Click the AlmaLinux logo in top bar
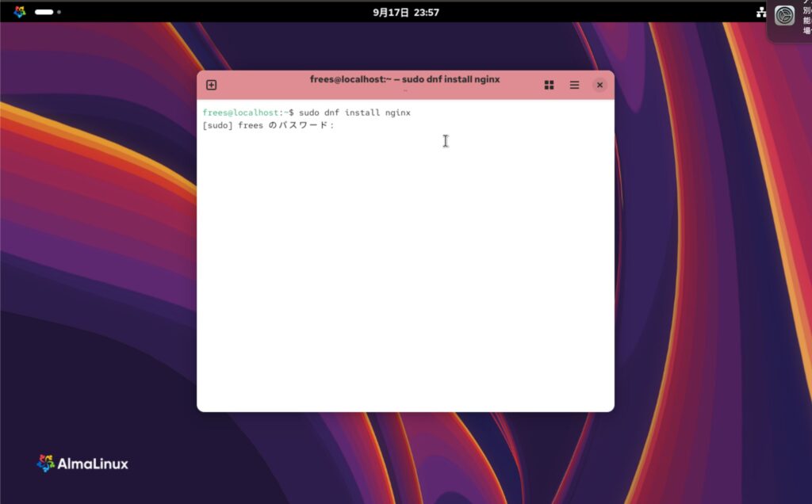The width and height of the screenshot is (812, 504). (x=20, y=12)
